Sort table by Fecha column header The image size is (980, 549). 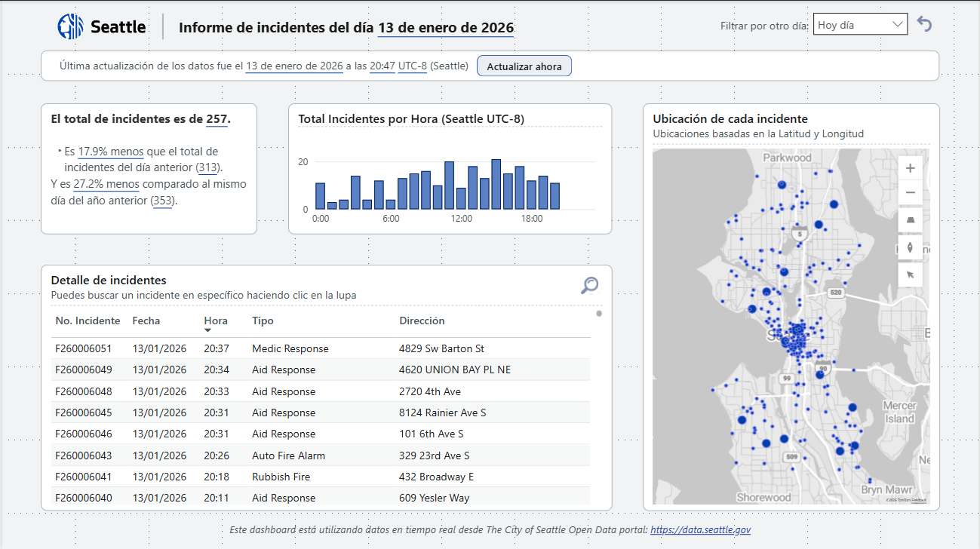pos(146,321)
